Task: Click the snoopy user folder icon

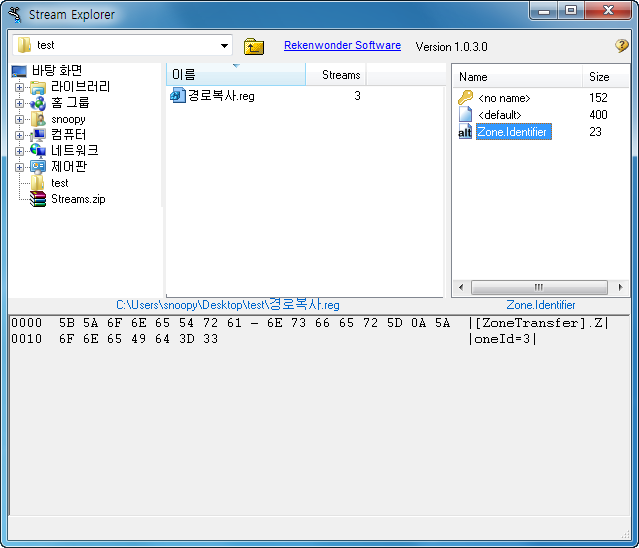Action: pos(38,119)
